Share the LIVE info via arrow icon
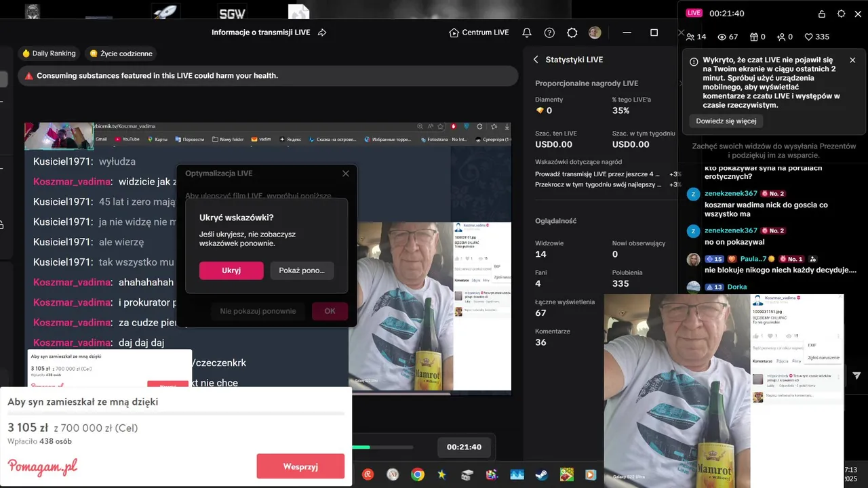Screen dimensions: 868x488 [322, 33]
